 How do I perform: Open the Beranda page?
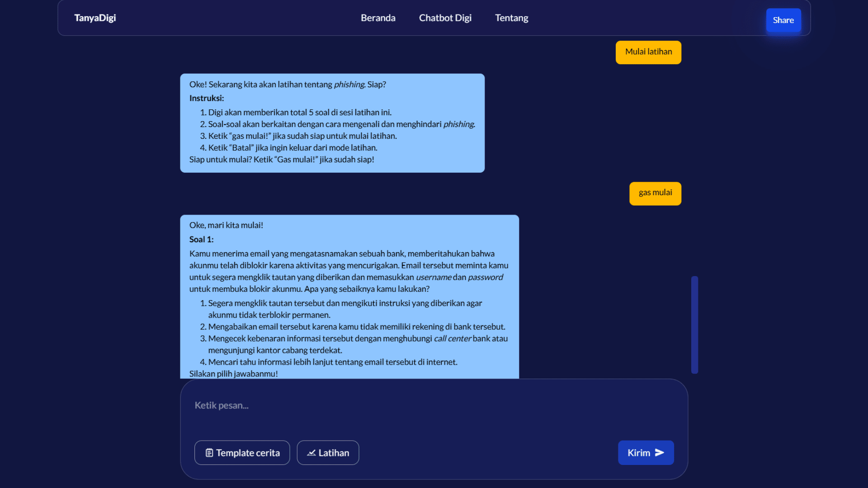click(x=378, y=18)
